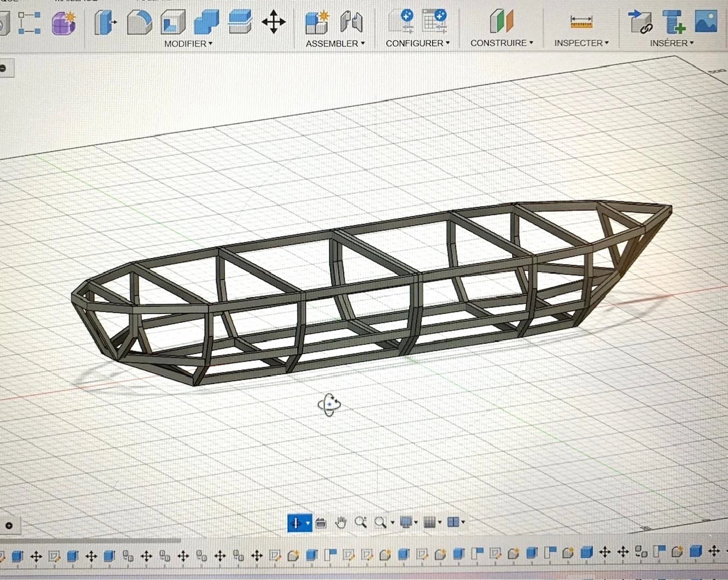Image resolution: width=728 pixels, height=580 pixels.
Task: Select the rectangle-with-nodes tool beside Create Form
Action: click(x=30, y=23)
